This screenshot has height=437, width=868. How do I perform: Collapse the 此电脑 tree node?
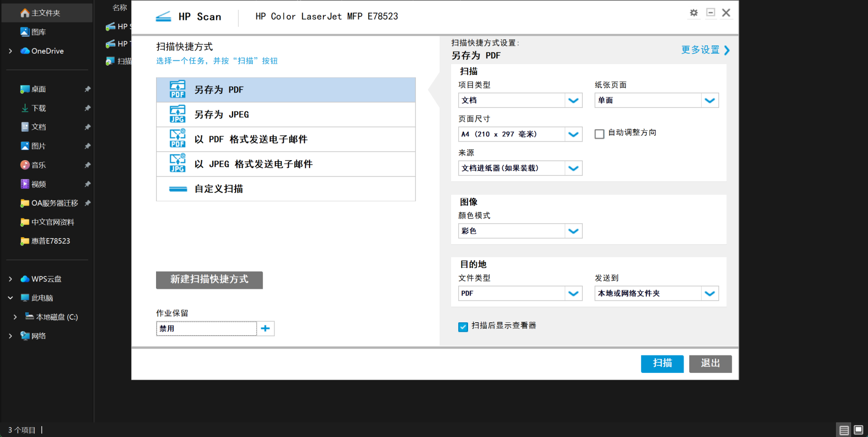tap(10, 298)
